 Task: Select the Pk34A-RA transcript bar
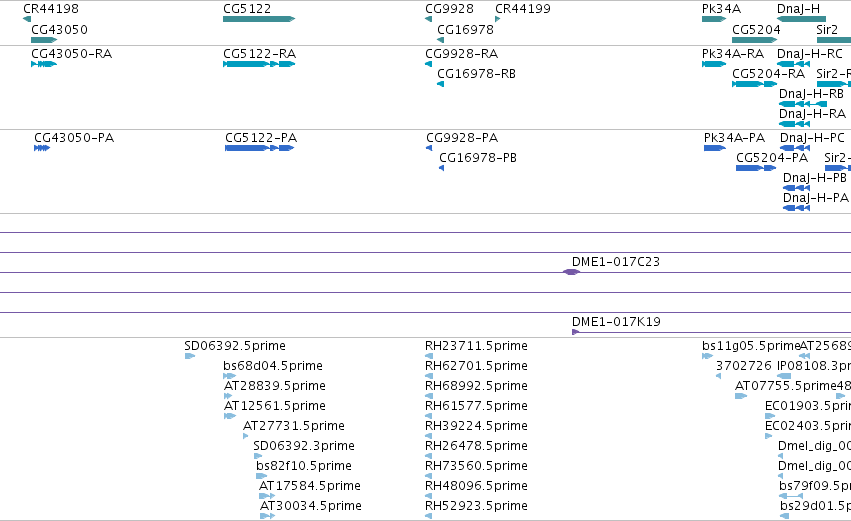pos(714,64)
